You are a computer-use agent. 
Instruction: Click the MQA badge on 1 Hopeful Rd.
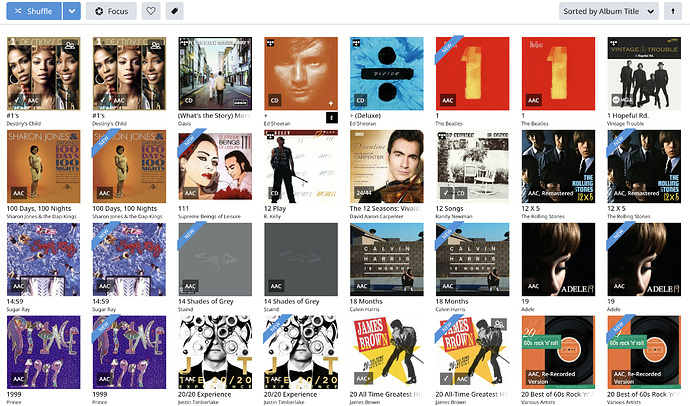coord(621,100)
